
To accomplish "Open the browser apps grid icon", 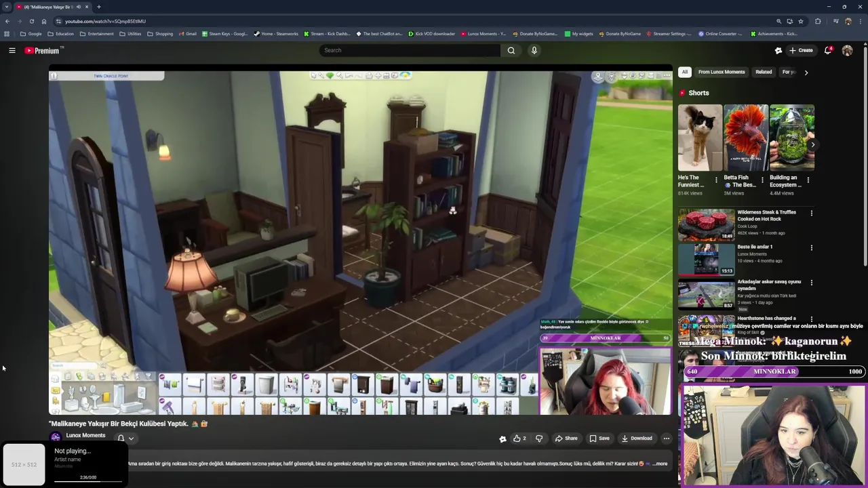I will coord(7,34).
